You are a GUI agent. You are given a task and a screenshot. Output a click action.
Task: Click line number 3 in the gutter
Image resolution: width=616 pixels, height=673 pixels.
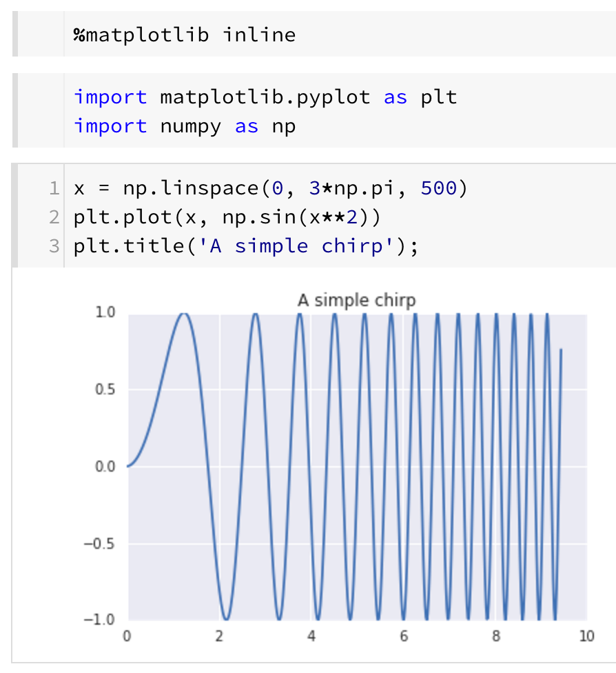point(54,246)
